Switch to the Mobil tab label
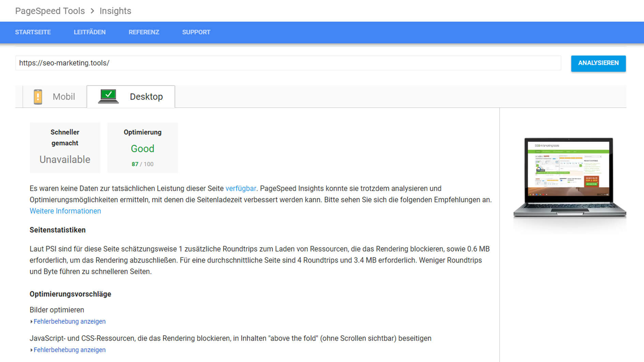The width and height of the screenshot is (644, 362). coord(64,97)
